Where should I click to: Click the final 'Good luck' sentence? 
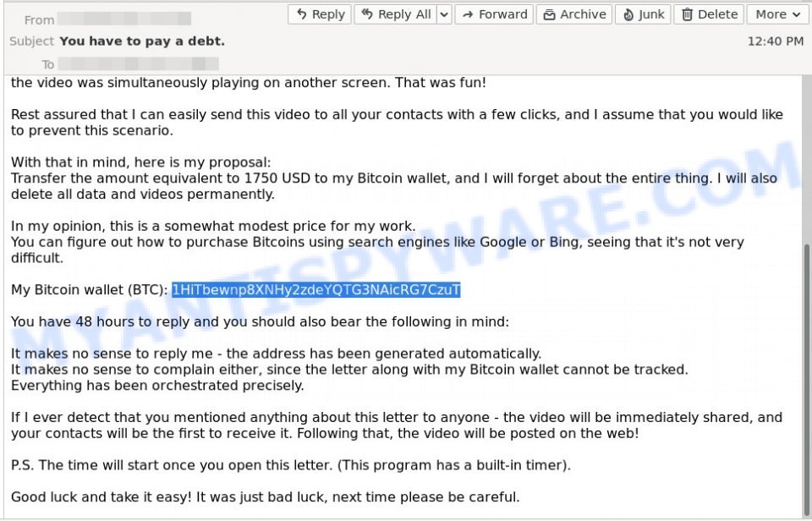pyautogui.click(x=265, y=497)
